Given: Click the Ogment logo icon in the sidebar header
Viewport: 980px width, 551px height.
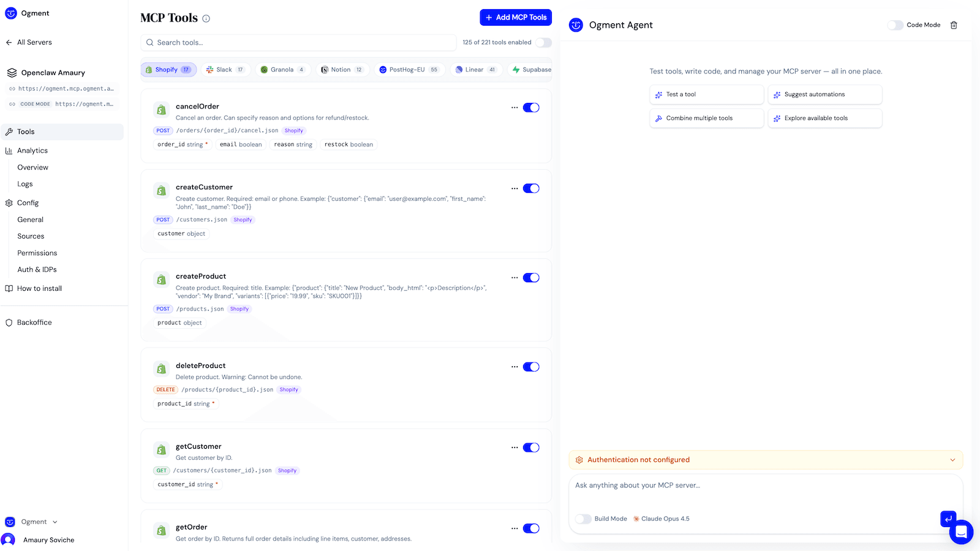Looking at the screenshot, I should (x=11, y=13).
